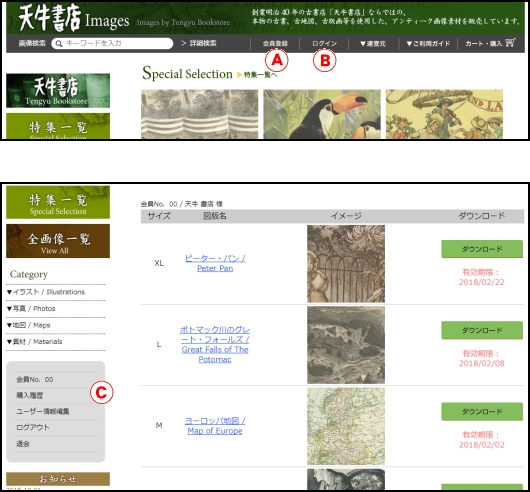Click the 有効期限 2018/02/08 text
This screenshot has height=492, width=530.
(x=482, y=358)
